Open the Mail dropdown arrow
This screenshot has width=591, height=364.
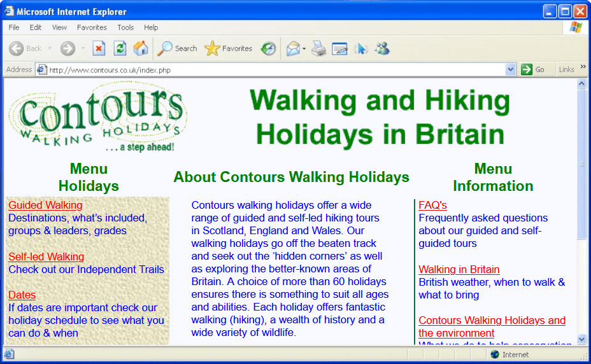(304, 48)
